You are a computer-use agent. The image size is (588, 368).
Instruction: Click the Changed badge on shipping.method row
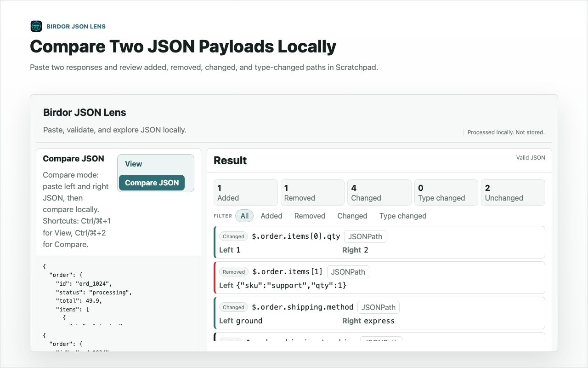(x=233, y=307)
